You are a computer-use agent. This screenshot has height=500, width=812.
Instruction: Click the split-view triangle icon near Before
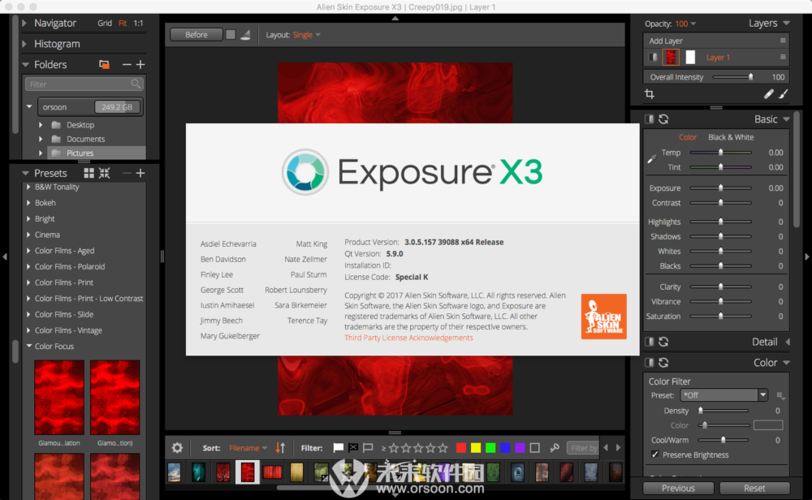click(x=245, y=35)
